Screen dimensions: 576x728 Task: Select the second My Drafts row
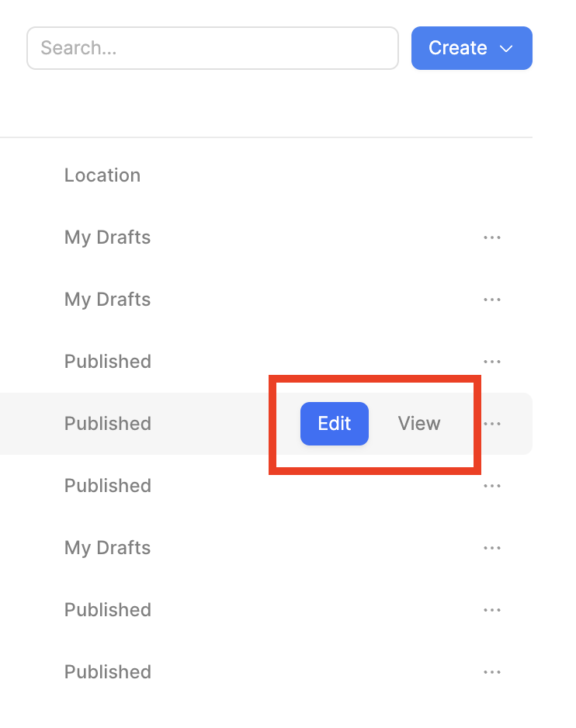(x=107, y=300)
